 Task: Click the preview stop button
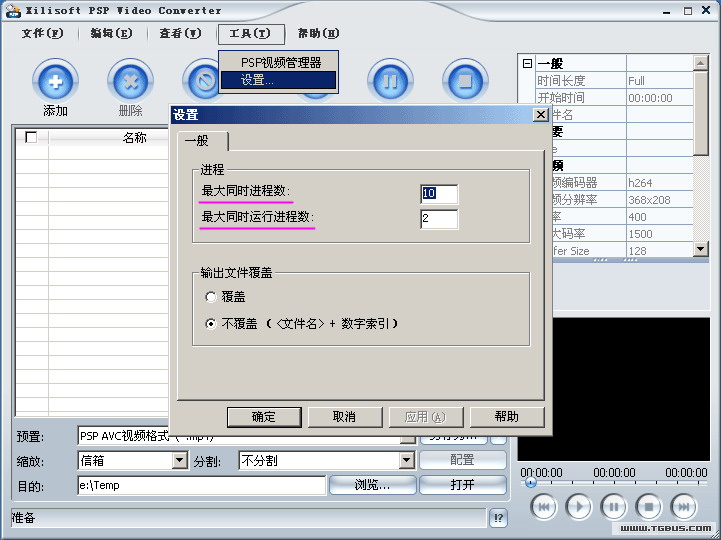click(x=648, y=507)
